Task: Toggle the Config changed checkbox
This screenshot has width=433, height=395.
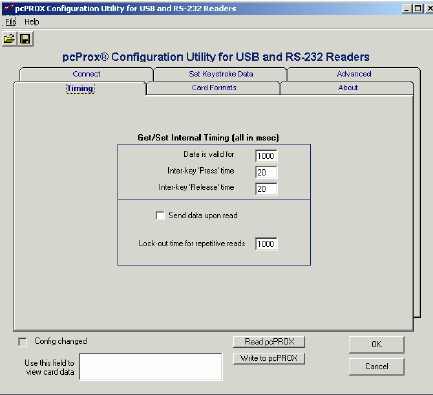Action: point(22,342)
